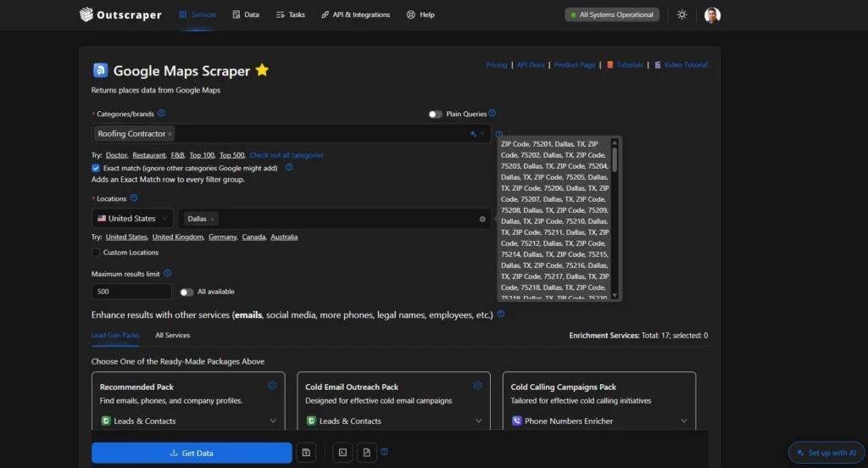Click Check out all categories link
868x468 pixels.
(287, 155)
